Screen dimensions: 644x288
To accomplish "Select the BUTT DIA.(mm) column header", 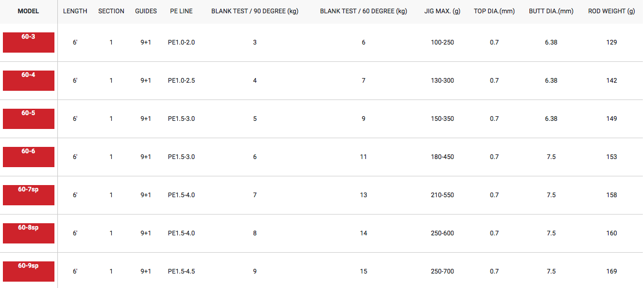I will pos(551,12).
